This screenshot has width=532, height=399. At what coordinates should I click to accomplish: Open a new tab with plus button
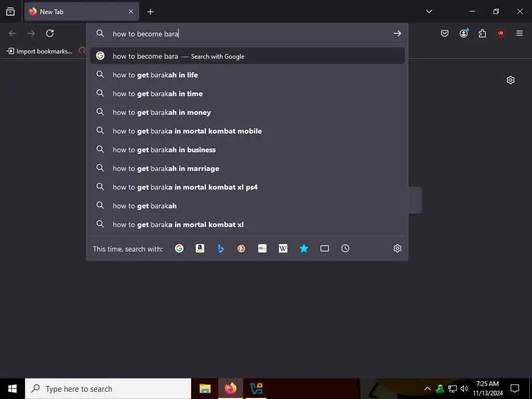coord(150,12)
